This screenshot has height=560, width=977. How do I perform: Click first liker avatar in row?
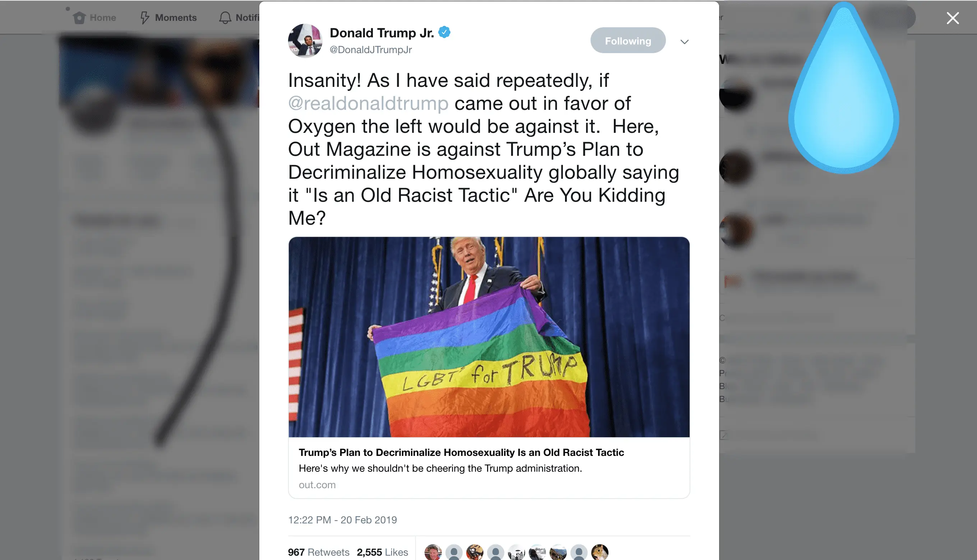(433, 552)
